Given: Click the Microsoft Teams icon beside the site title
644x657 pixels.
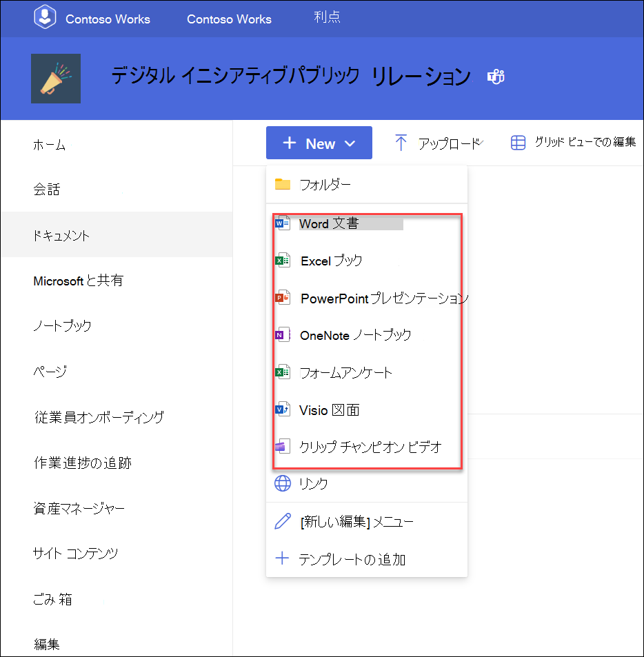Looking at the screenshot, I should [x=496, y=77].
